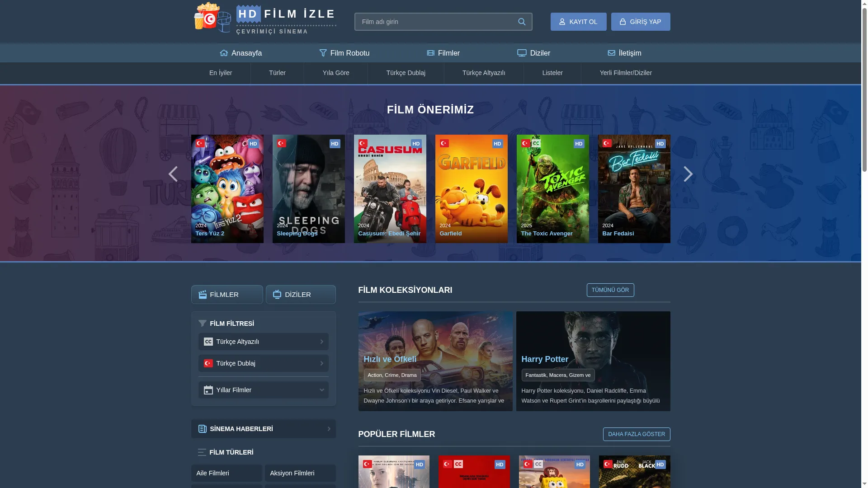The image size is (868, 488).
Task: Click the Turkish flag badge on Sleeping Dogs poster
Action: (x=282, y=143)
